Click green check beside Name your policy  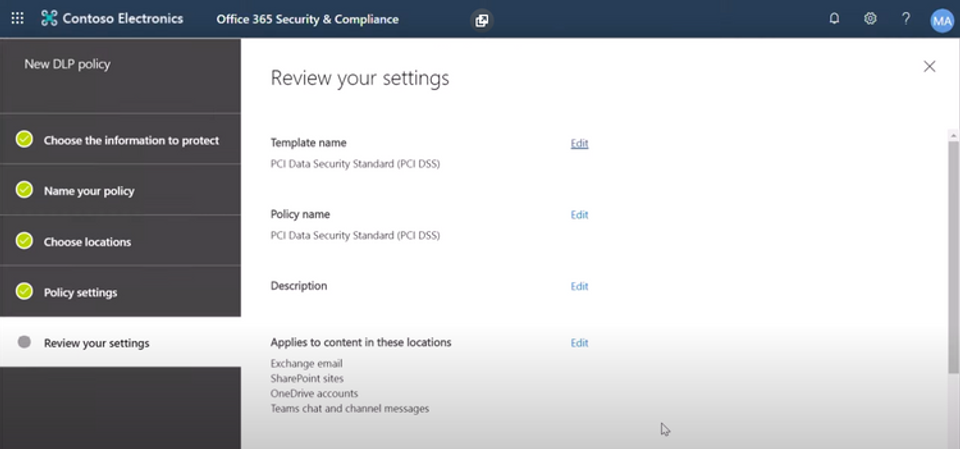point(24,190)
